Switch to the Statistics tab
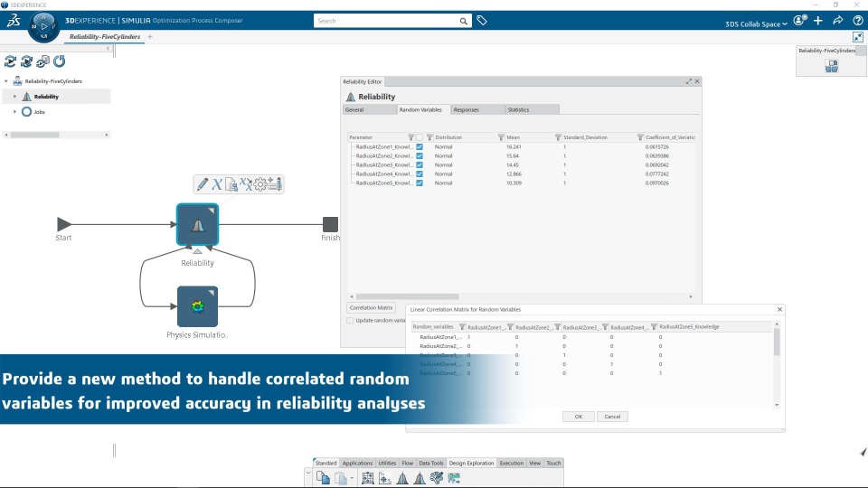Viewport: 868px width, 488px height. [532, 109]
